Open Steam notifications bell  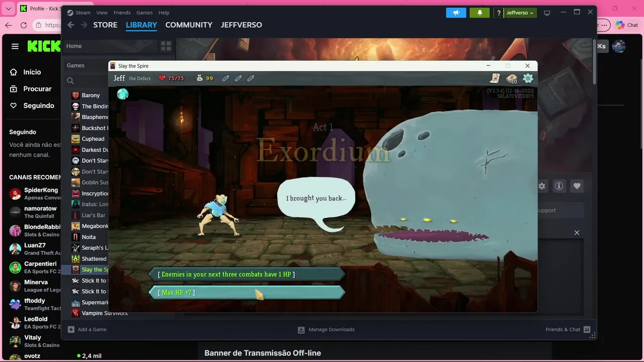[x=479, y=13]
